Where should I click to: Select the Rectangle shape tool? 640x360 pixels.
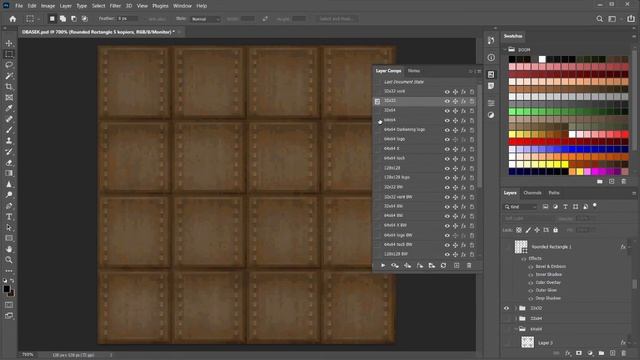(x=9, y=238)
